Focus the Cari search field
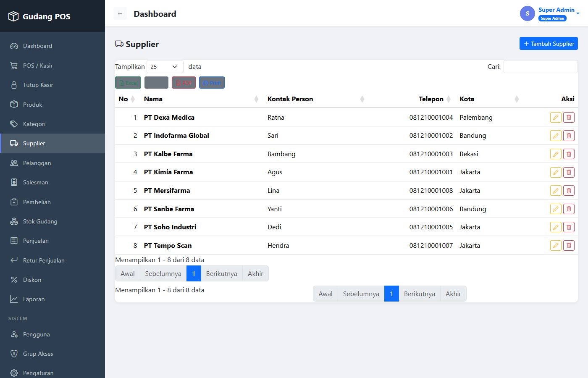Screen dimensions: 588x378 tap(541, 67)
